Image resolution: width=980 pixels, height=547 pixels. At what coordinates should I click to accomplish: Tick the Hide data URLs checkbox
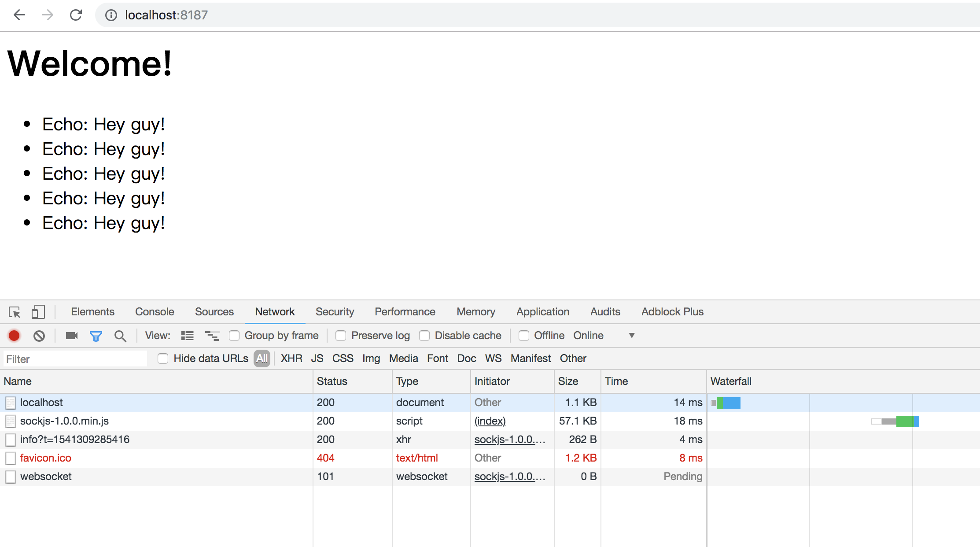pyautogui.click(x=163, y=359)
